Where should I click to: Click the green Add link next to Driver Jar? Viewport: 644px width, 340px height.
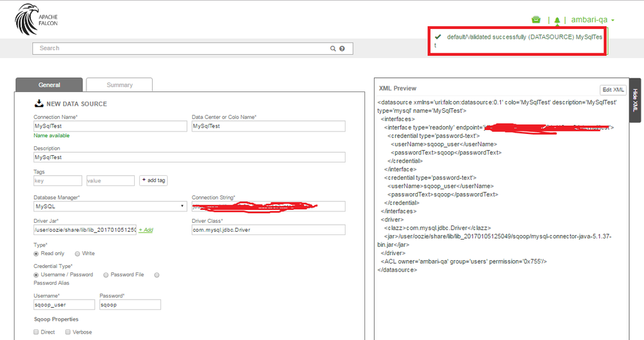click(x=146, y=230)
